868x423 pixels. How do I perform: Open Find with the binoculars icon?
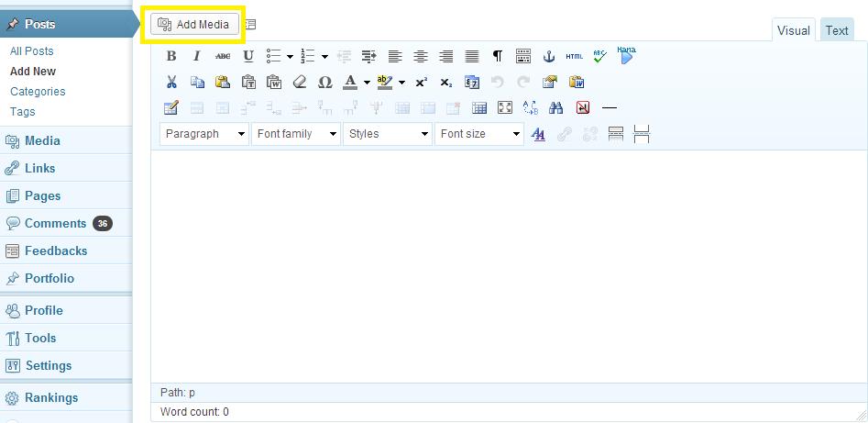(555, 107)
